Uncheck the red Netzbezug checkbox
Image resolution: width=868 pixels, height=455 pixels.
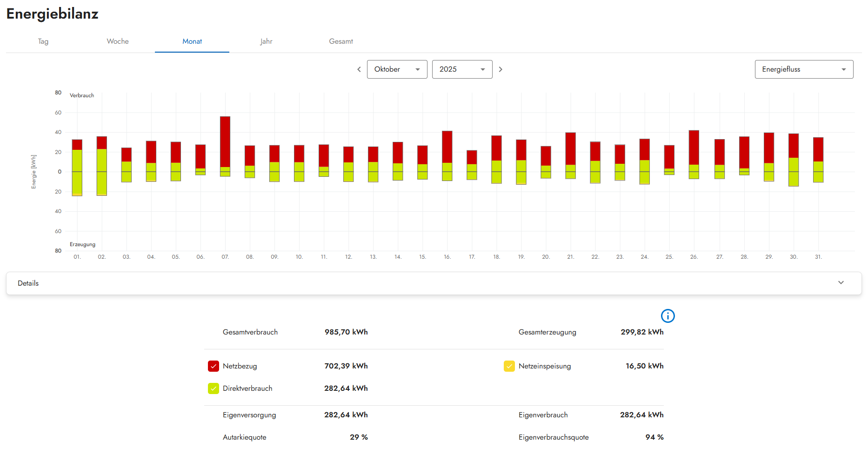point(214,366)
